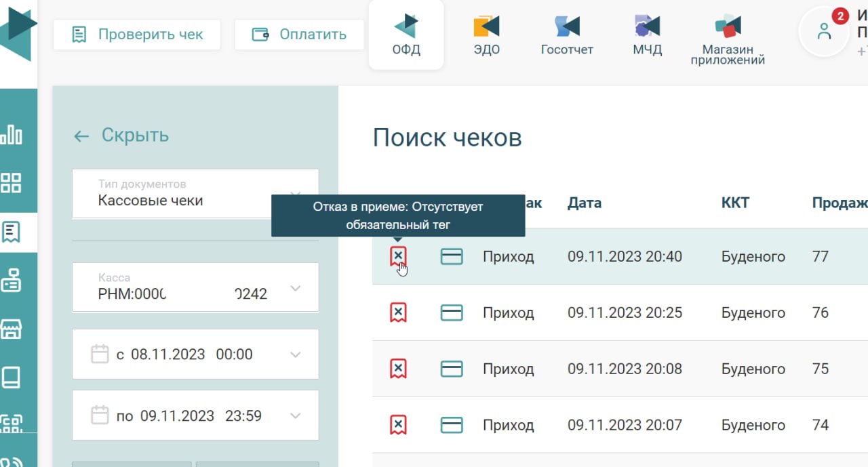Click the rejected receipt icon for 20:25 row
Image resolution: width=868 pixels, height=467 pixels.
tap(398, 312)
